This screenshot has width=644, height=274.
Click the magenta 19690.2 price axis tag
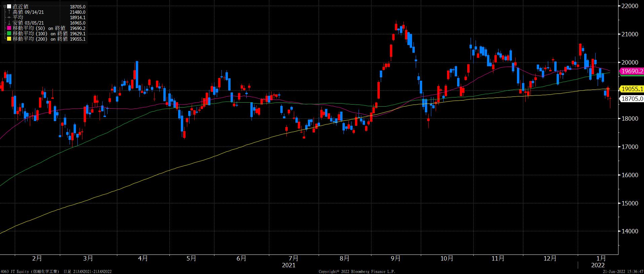pyautogui.click(x=632, y=71)
